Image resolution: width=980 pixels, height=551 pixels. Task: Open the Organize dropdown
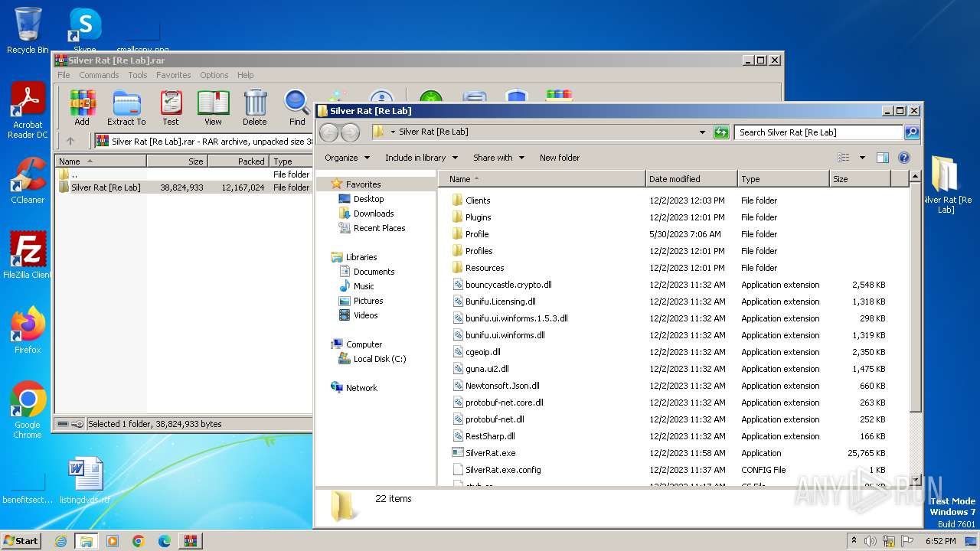(x=347, y=158)
